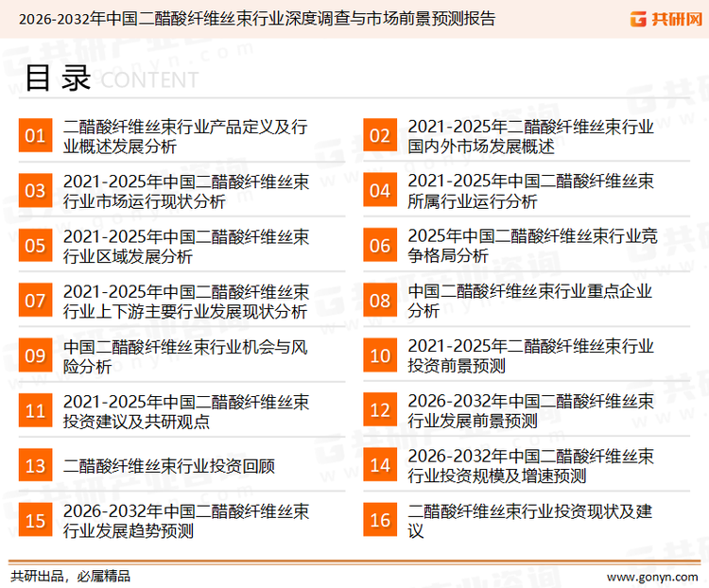Click the 共研出品，必属精品 footer slogan
Image resolution: width=709 pixels, height=588 pixels.
click(x=71, y=577)
